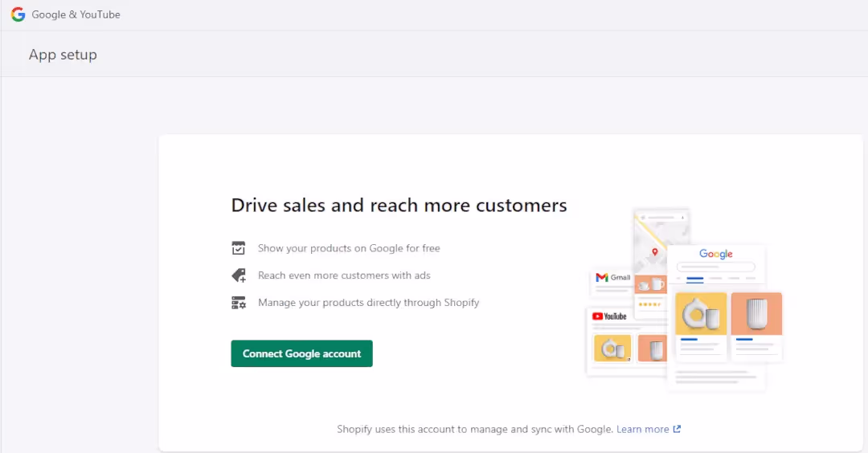868x453 pixels.
Task: Click the settings list icon beside Manage your products
Action: [239, 303]
